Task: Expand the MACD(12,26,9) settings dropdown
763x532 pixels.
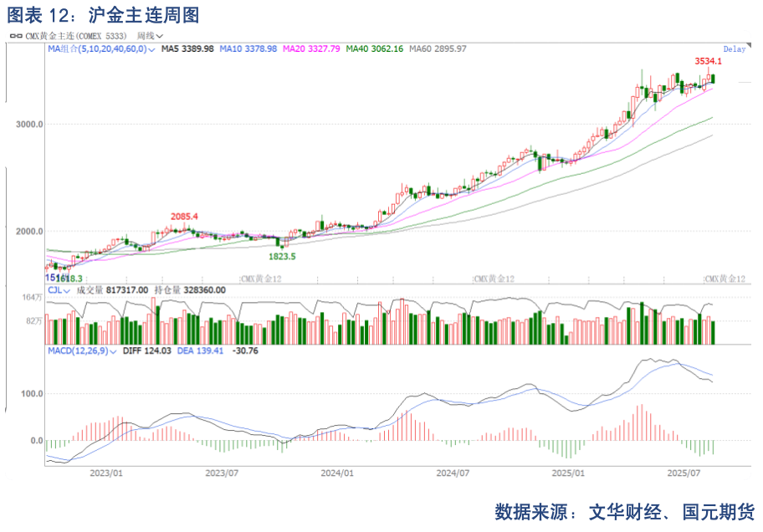Action: 112,351
